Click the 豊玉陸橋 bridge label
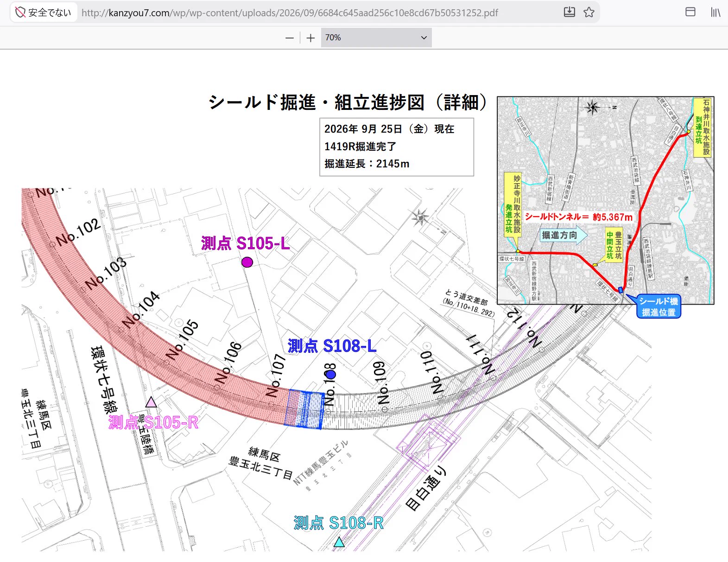Image resolution: width=728 pixels, height=562 pixels. [x=146, y=434]
